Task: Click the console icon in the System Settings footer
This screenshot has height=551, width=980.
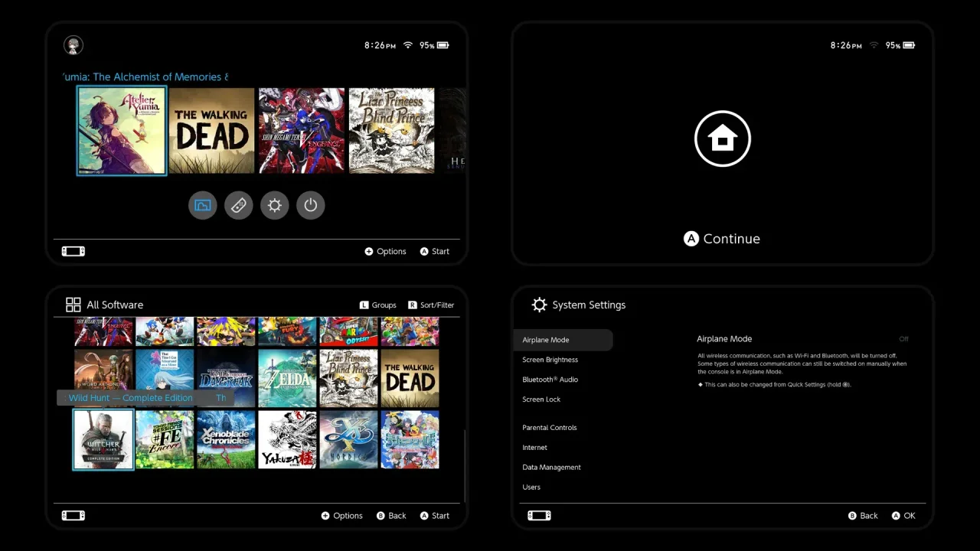Action: click(540, 515)
